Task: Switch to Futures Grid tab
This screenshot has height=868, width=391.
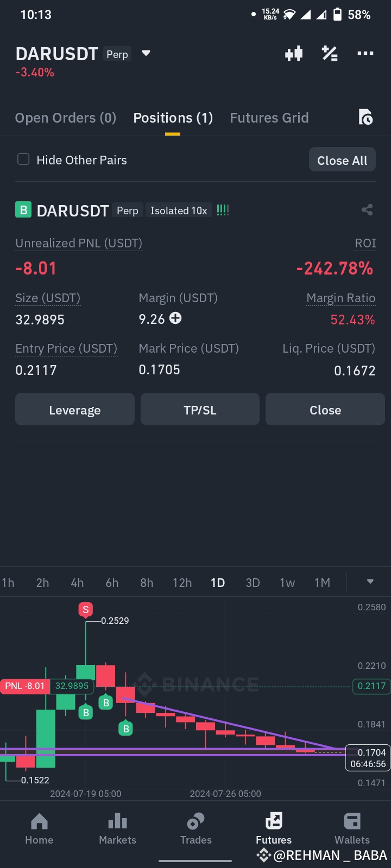Action: tap(269, 118)
